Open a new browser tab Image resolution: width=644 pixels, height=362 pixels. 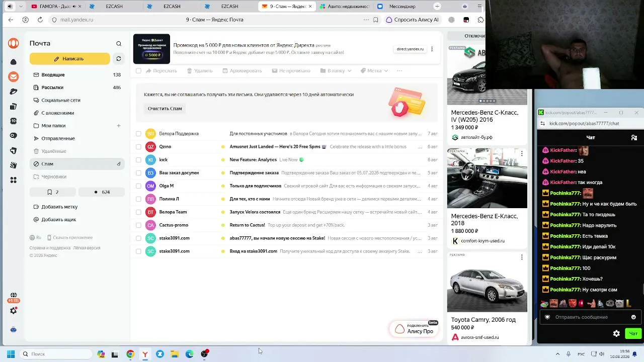click(437, 7)
